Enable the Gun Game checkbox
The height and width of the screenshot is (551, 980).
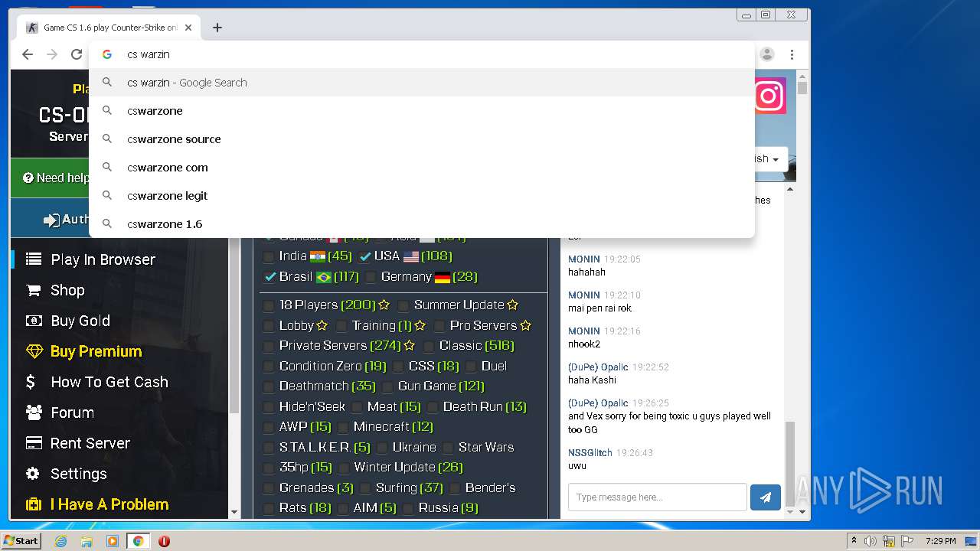click(x=387, y=386)
